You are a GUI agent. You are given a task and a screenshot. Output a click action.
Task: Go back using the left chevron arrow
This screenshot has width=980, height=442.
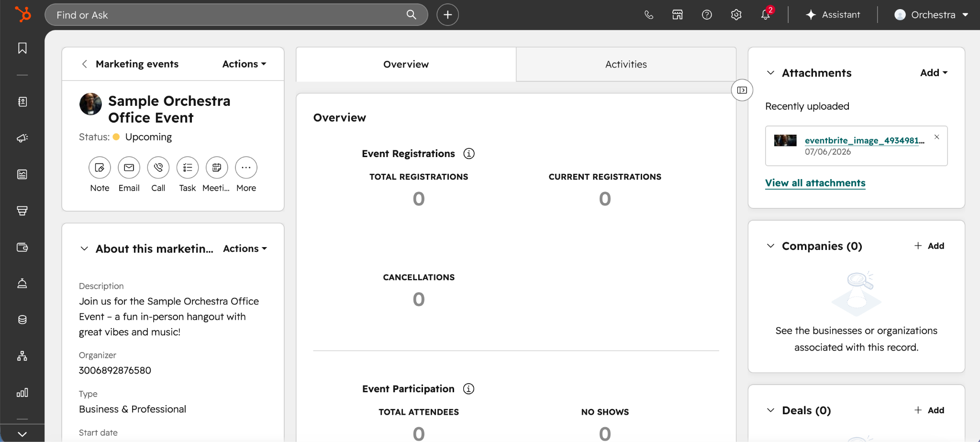85,64
